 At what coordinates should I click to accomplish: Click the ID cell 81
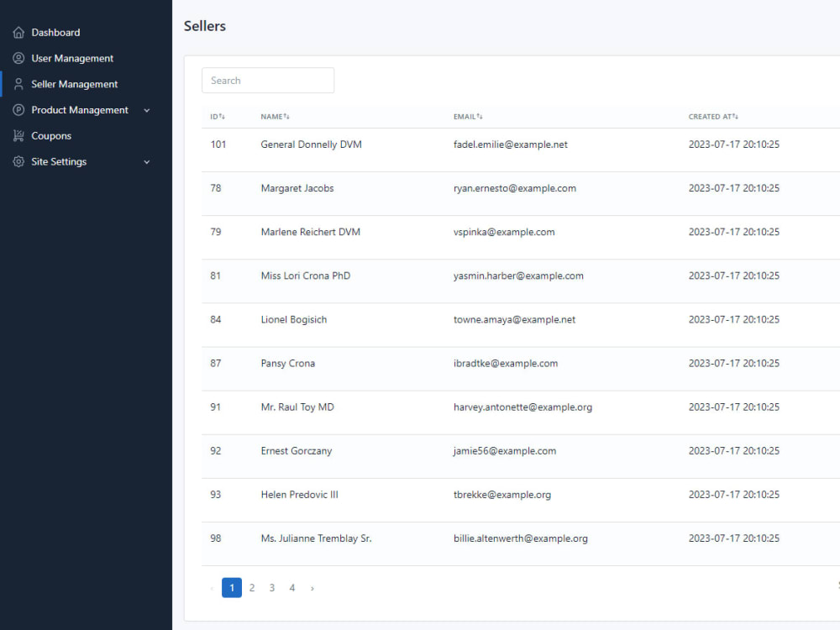tap(215, 276)
